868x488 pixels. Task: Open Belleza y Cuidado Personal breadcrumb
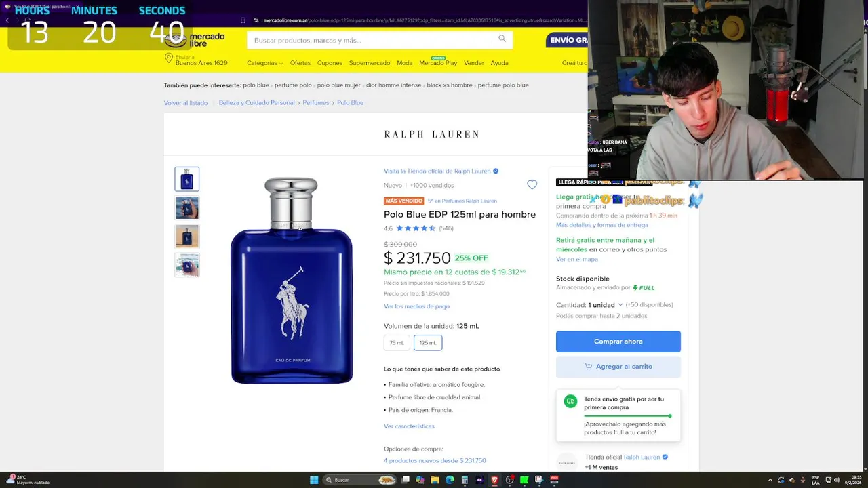coord(257,103)
